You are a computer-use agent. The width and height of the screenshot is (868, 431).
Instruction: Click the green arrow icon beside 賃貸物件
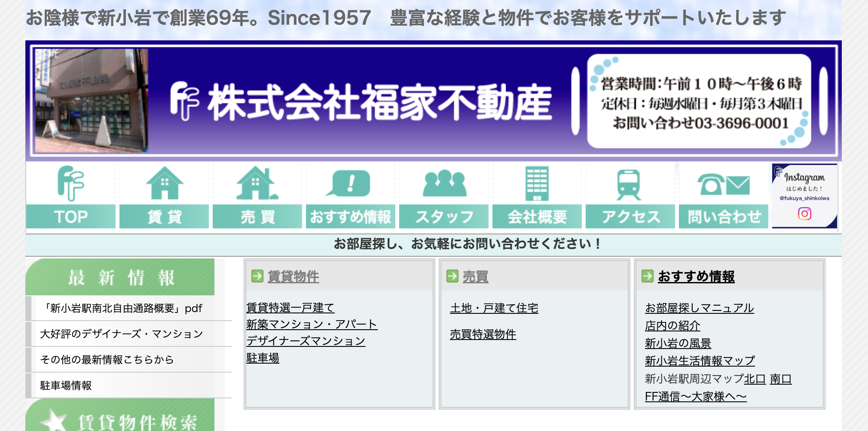257,276
